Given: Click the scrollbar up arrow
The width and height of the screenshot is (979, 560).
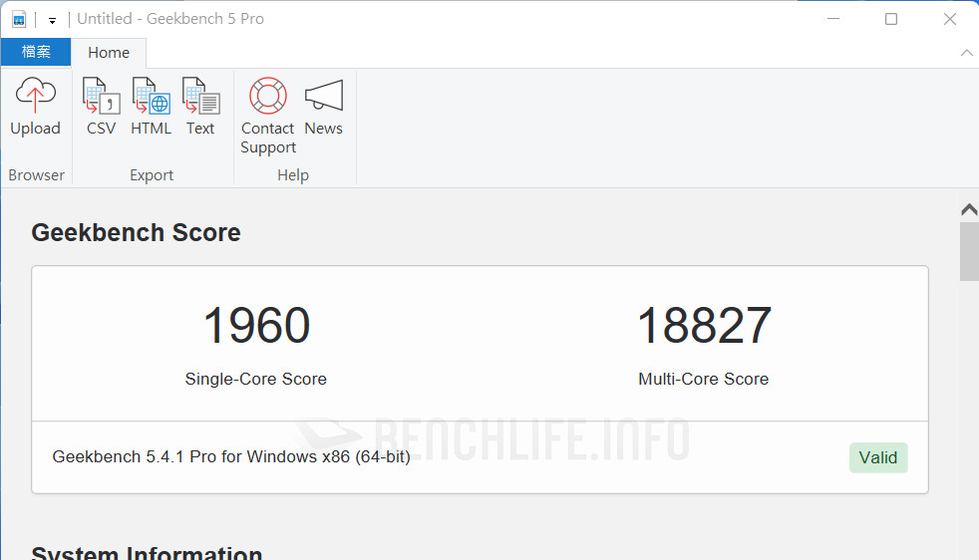Looking at the screenshot, I should (x=968, y=209).
